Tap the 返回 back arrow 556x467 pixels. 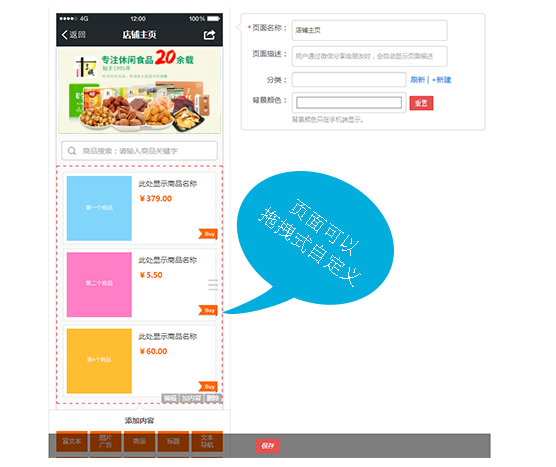coord(73,34)
